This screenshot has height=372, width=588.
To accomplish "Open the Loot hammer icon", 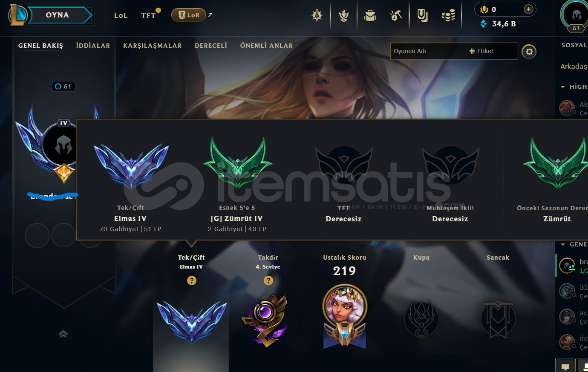I will pyautogui.click(x=396, y=16).
